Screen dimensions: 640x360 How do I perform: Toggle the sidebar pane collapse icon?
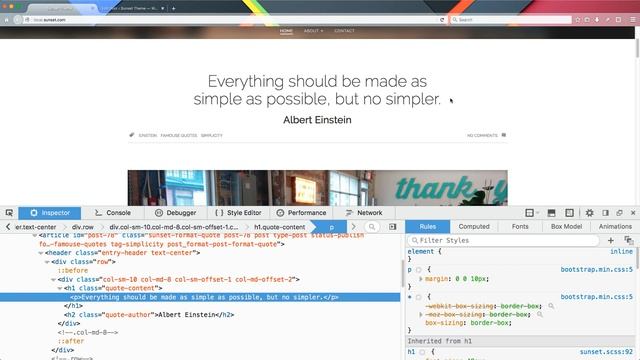point(393,227)
